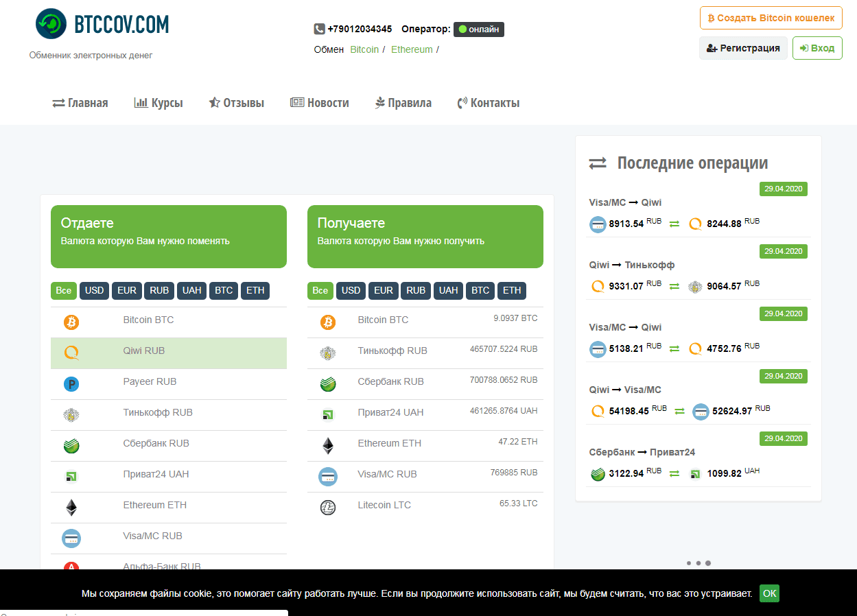Click the Регистрация button
This screenshot has height=616, width=857.
[743, 48]
